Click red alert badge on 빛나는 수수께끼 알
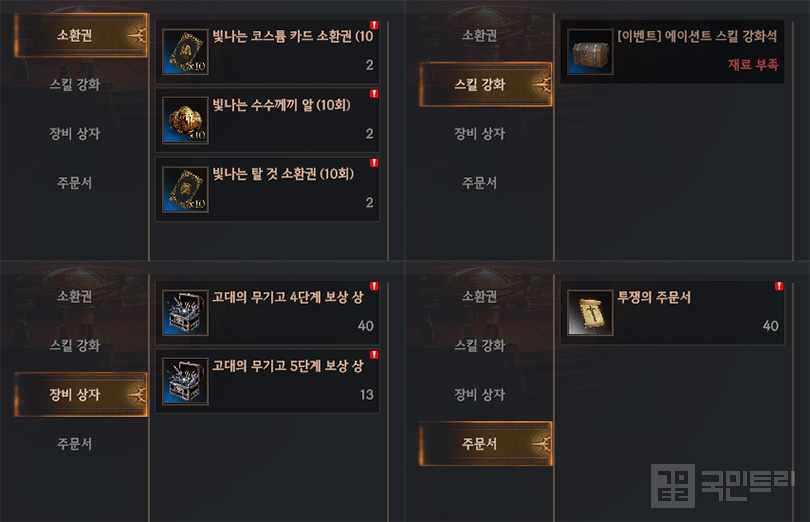The width and height of the screenshot is (810, 522). pos(374,94)
